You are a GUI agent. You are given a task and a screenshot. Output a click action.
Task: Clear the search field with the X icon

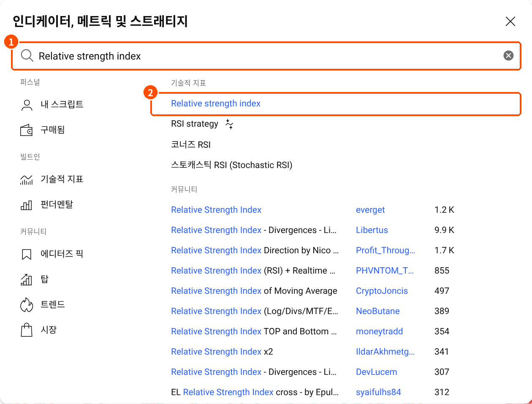[508, 56]
